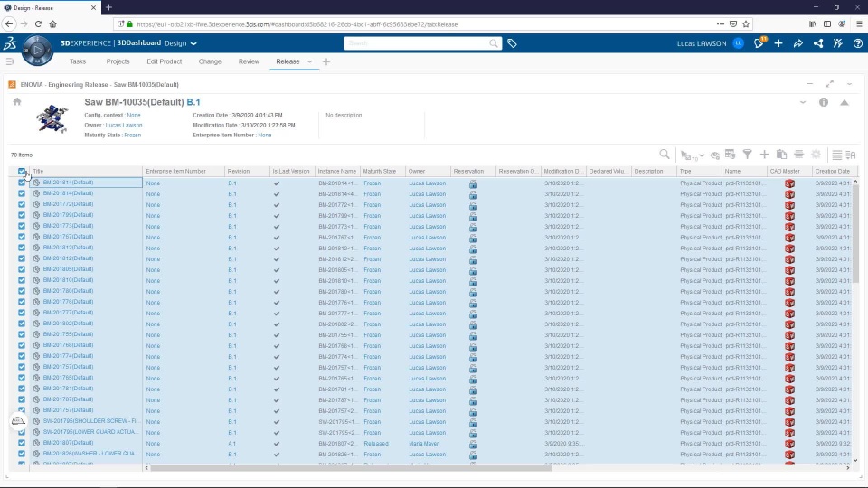Screen dimensions: 868x488
Task: Add a new dashboard tab with plus
Action: pyautogui.click(x=326, y=62)
